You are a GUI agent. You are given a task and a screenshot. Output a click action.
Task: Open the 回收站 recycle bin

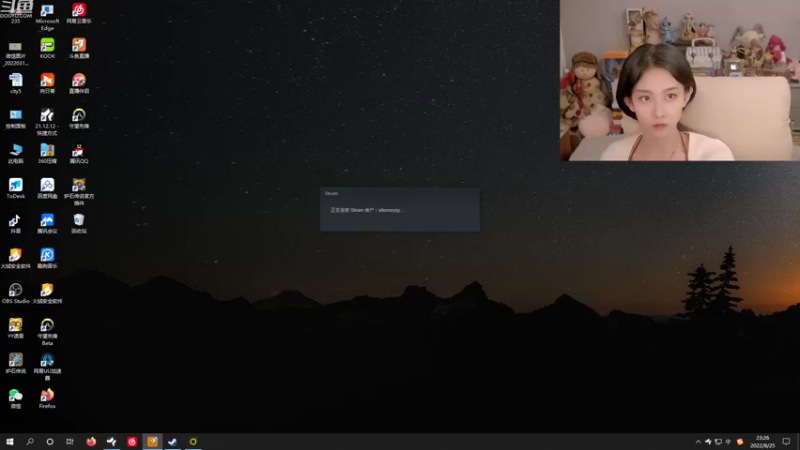click(79, 224)
